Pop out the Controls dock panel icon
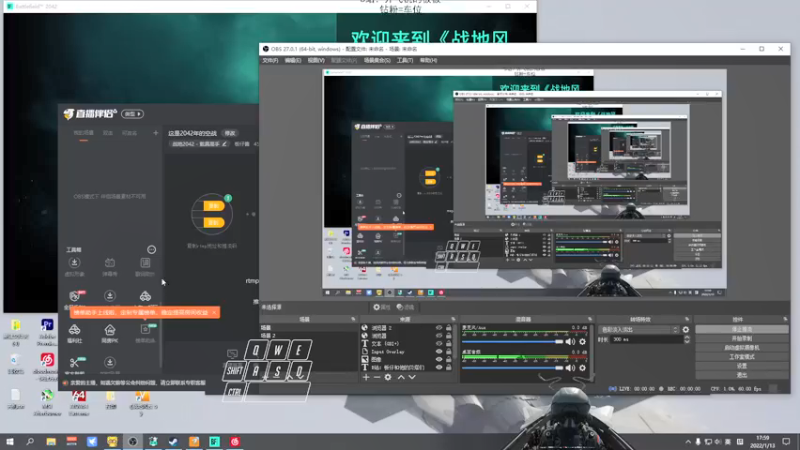The width and height of the screenshot is (800, 450). coord(785,319)
